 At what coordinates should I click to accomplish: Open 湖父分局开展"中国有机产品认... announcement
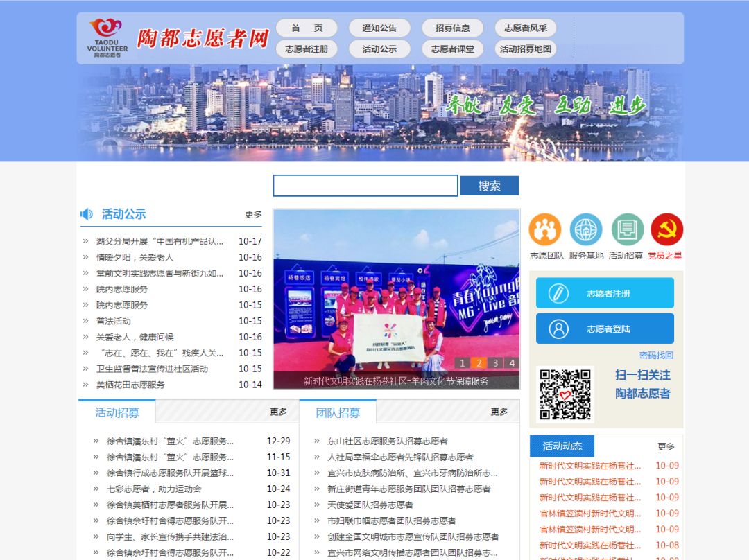coord(160,241)
